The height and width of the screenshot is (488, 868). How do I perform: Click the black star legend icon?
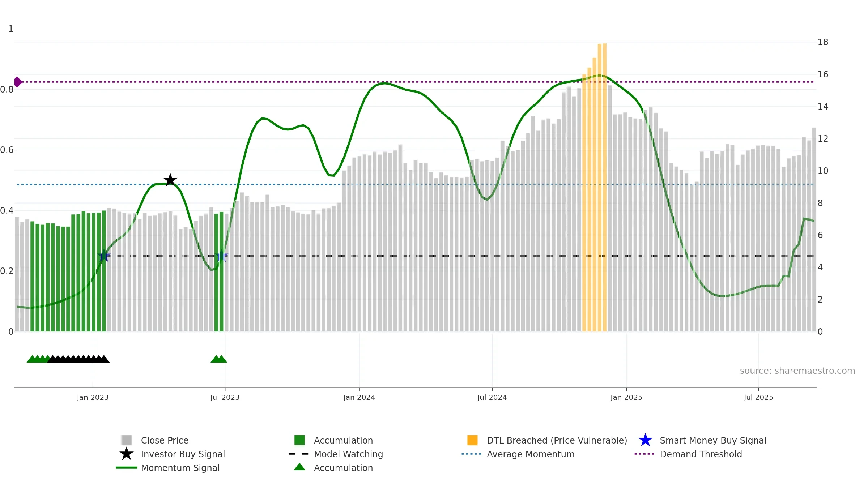[x=127, y=454]
